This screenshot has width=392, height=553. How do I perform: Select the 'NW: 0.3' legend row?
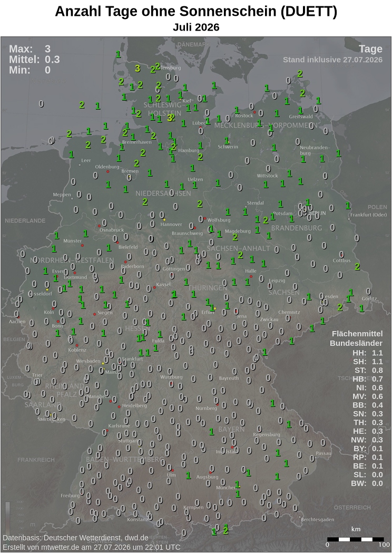point(367,440)
